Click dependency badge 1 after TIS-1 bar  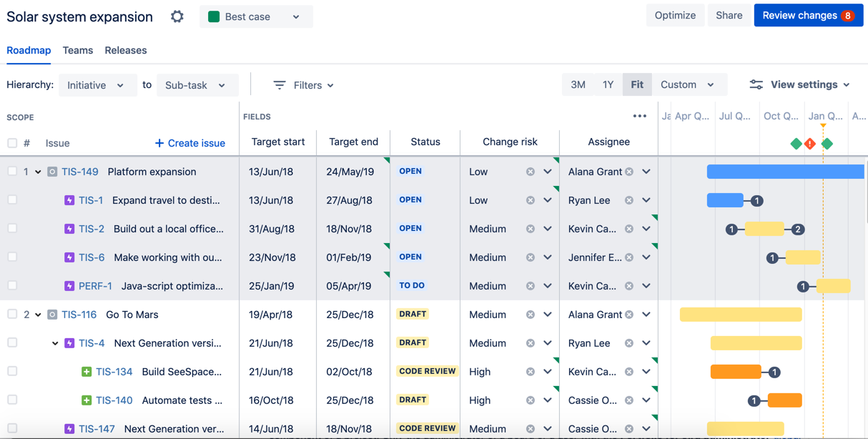(x=756, y=201)
